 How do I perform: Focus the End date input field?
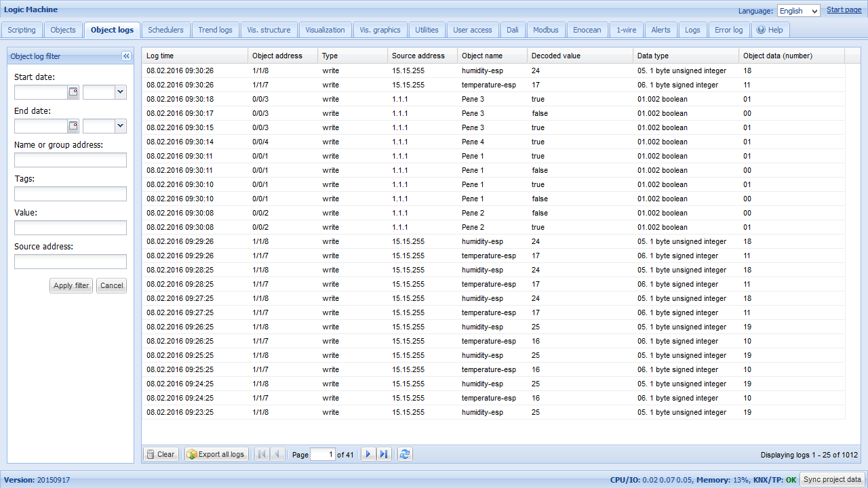pyautogui.click(x=41, y=126)
